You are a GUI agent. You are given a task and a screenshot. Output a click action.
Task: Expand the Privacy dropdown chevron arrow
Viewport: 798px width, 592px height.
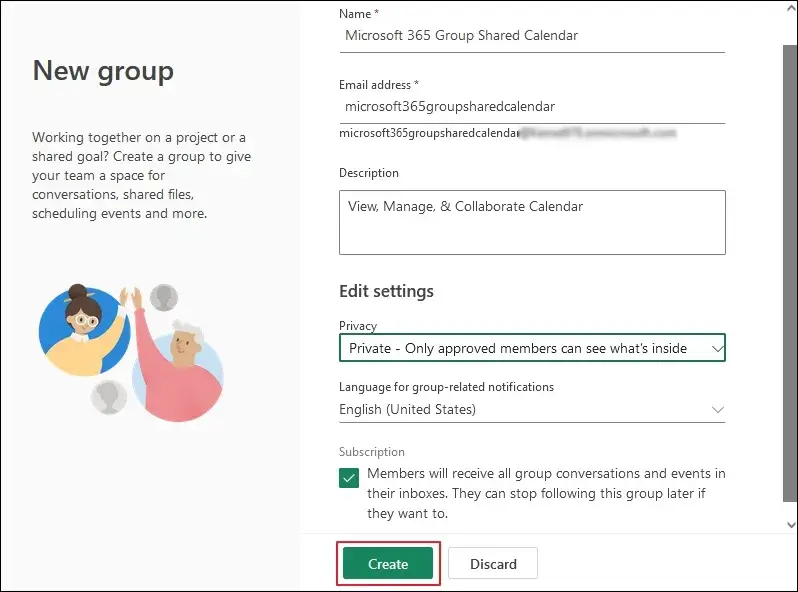pos(717,349)
